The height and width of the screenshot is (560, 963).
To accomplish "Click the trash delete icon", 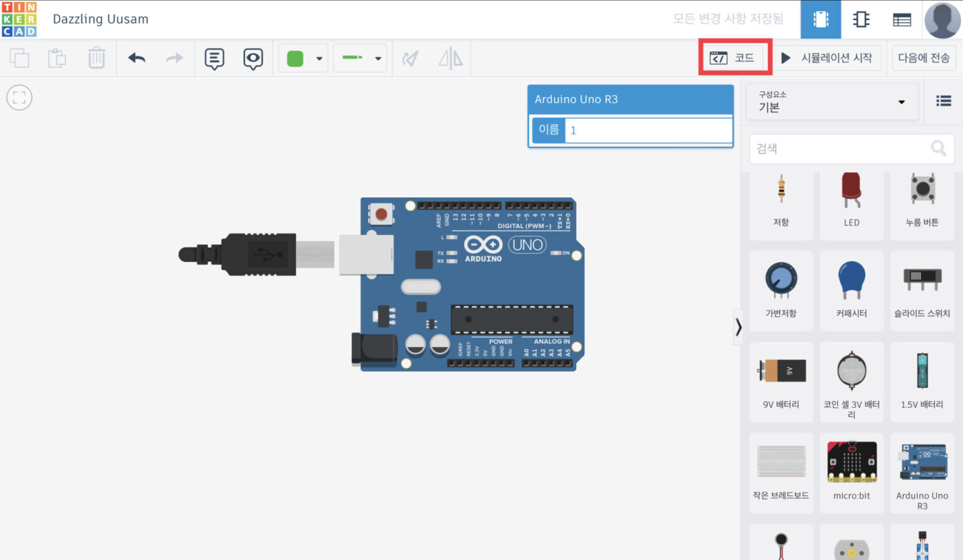I will point(97,58).
